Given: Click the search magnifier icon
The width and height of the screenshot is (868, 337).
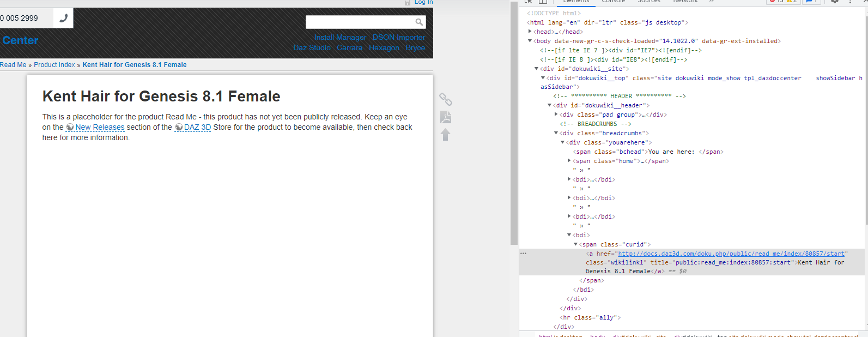Looking at the screenshot, I should click(419, 22).
